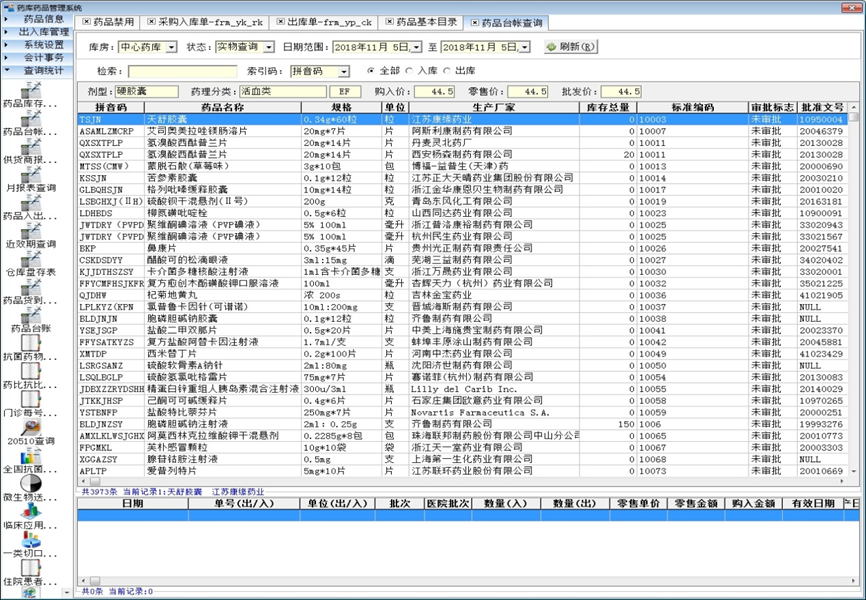The image size is (866, 600).
Task: Close the 出库单-frm_yp_ck tab X icon
Action: [x=281, y=22]
